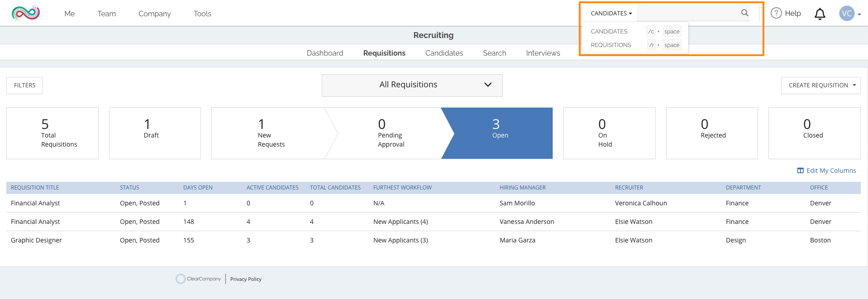This screenshot has width=868, height=299.
Task: Open the notifications bell
Action: 820,14
